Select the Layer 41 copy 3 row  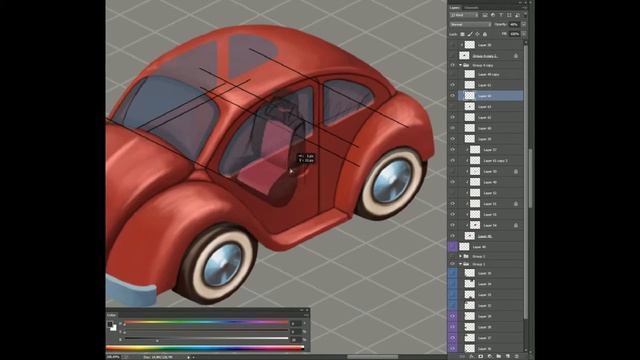pyautogui.click(x=490, y=160)
